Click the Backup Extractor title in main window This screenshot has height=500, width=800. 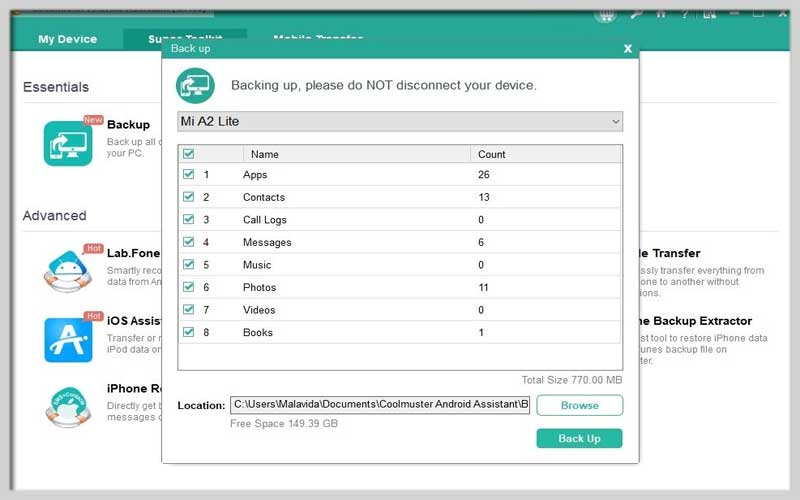[696, 321]
